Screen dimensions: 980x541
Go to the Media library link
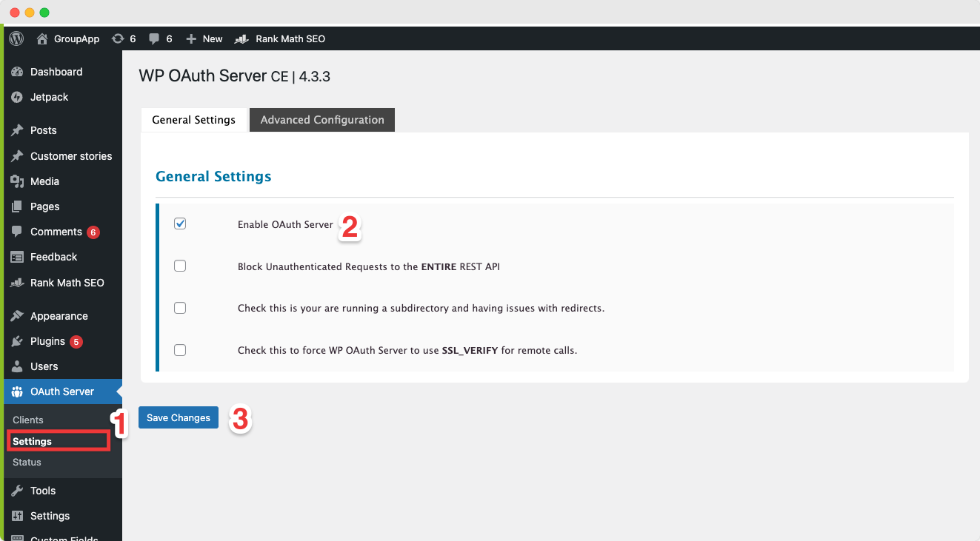point(44,181)
